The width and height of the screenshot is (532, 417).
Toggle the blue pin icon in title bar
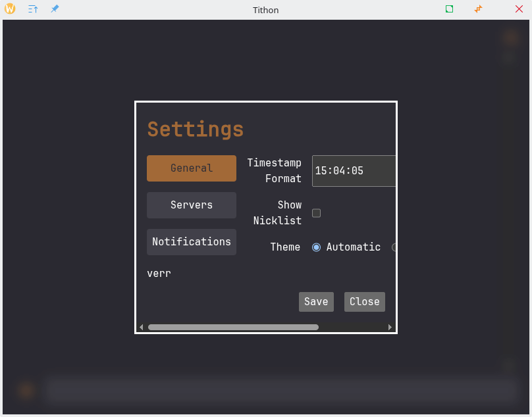(55, 9)
